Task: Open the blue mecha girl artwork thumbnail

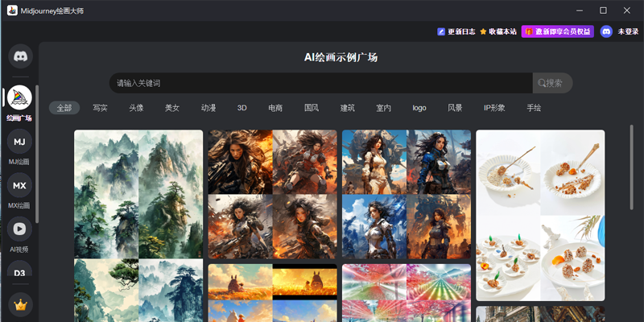Action: tap(407, 194)
